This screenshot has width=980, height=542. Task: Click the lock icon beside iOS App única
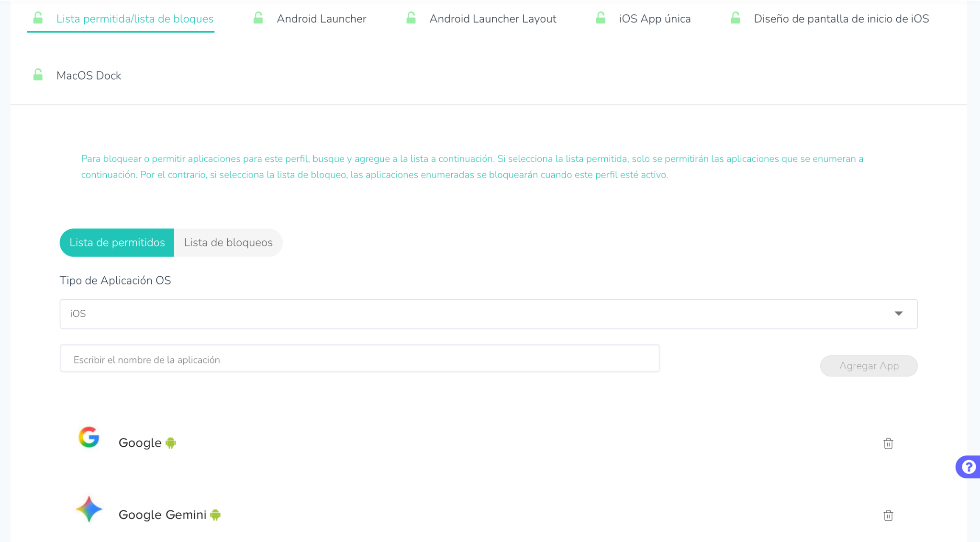coord(601,18)
